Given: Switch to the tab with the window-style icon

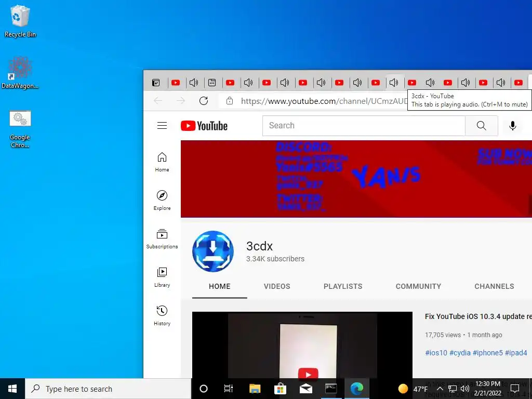Looking at the screenshot, I should tap(212, 83).
